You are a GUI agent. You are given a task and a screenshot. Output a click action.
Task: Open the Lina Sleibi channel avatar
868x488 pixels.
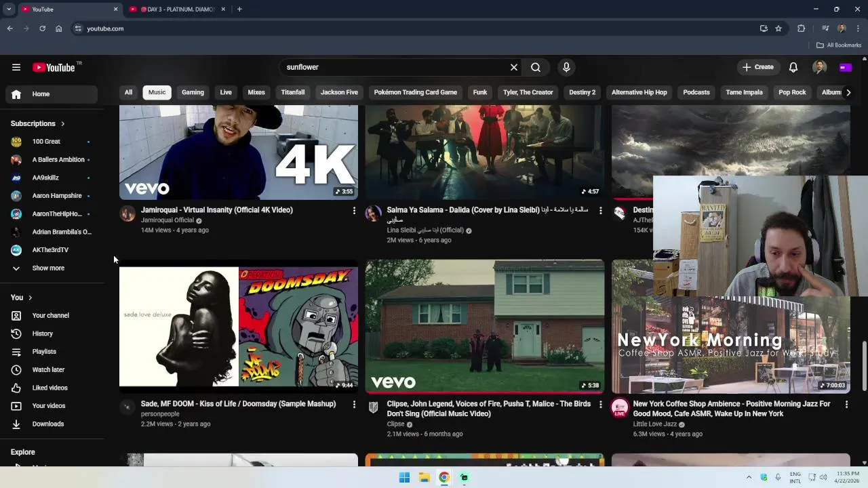[x=374, y=214]
